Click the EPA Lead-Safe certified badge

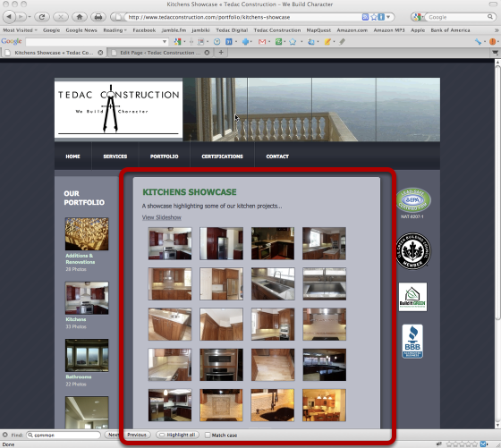413,200
